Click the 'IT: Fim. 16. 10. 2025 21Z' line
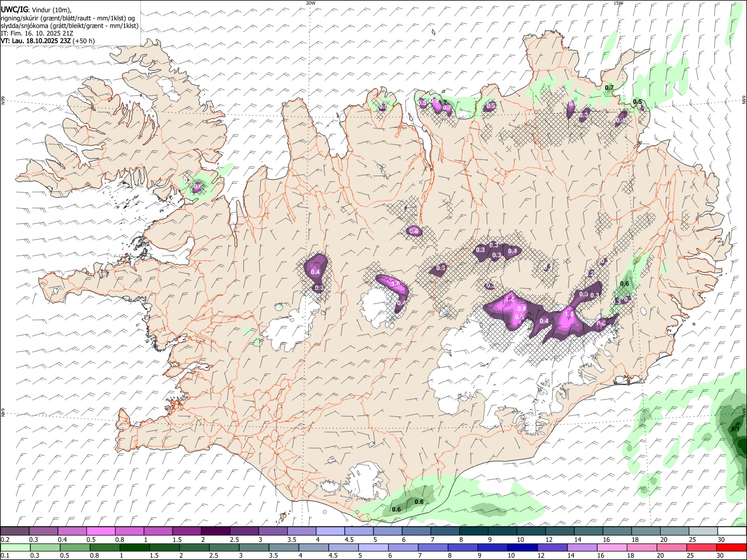 tap(37, 33)
